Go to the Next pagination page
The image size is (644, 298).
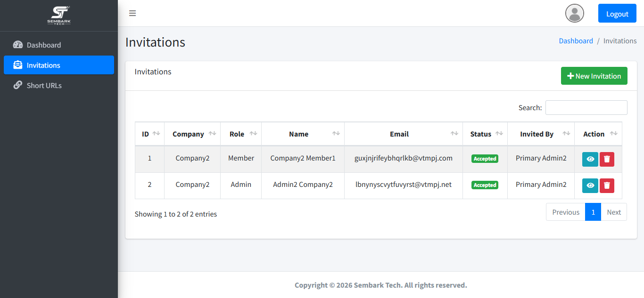[614, 212]
